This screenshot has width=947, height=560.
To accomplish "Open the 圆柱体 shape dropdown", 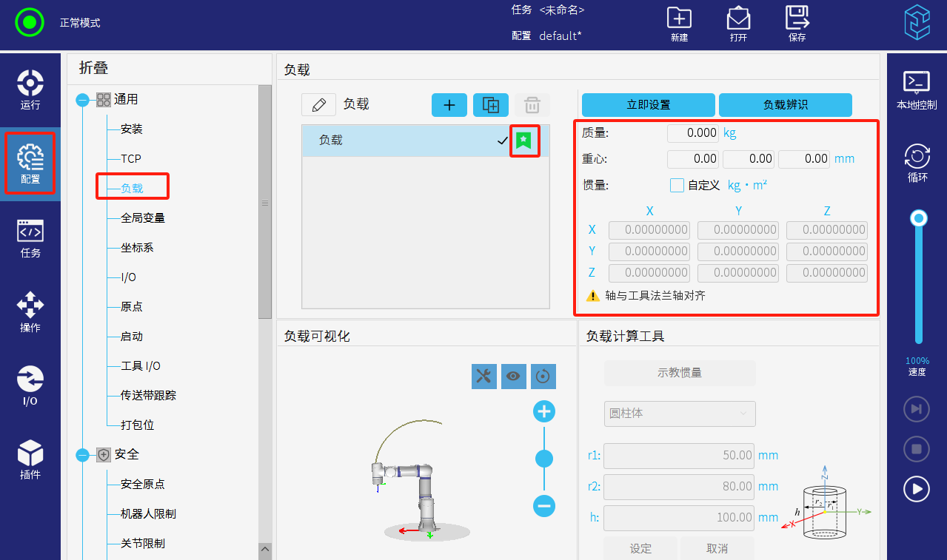I will point(679,414).
